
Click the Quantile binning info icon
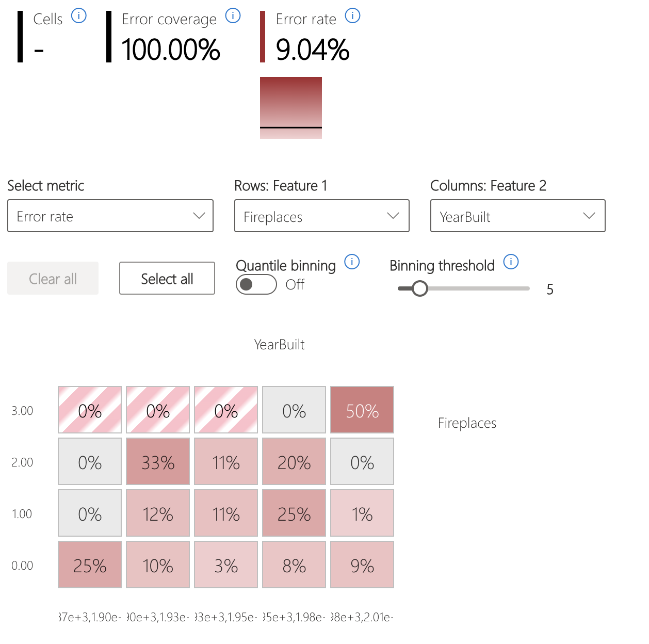(x=352, y=262)
